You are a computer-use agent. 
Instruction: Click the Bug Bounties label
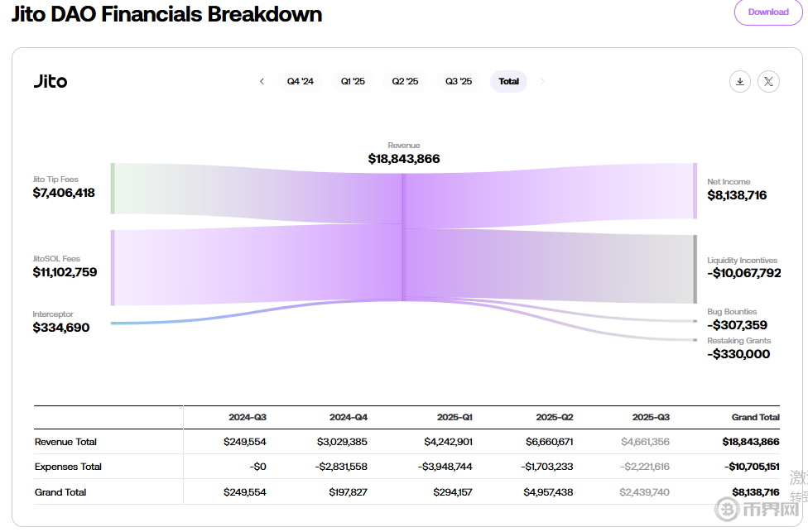[x=733, y=312]
